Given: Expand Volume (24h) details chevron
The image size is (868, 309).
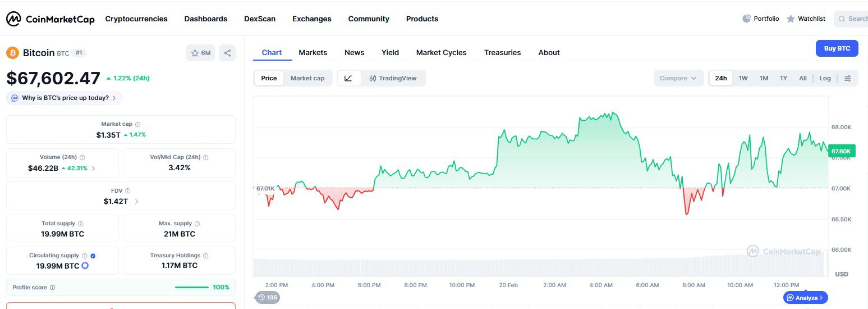Looking at the screenshot, I should click(93, 168).
